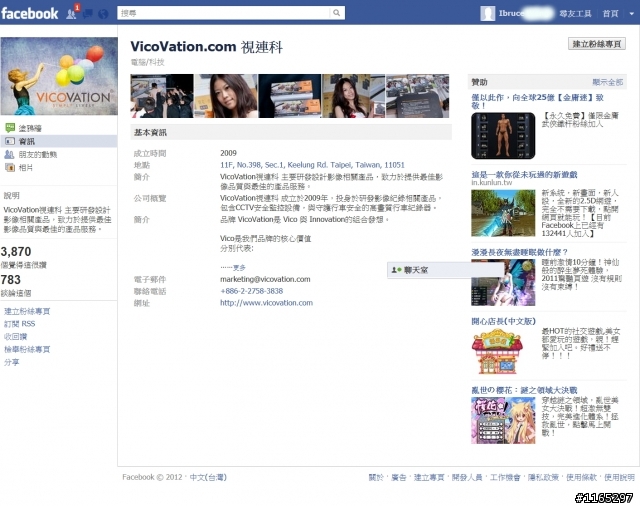Open ad title 這是一款你從未玩過的新遊戲
Image resolution: width=640 pixels, height=506 pixels.
[x=524, y=175]
